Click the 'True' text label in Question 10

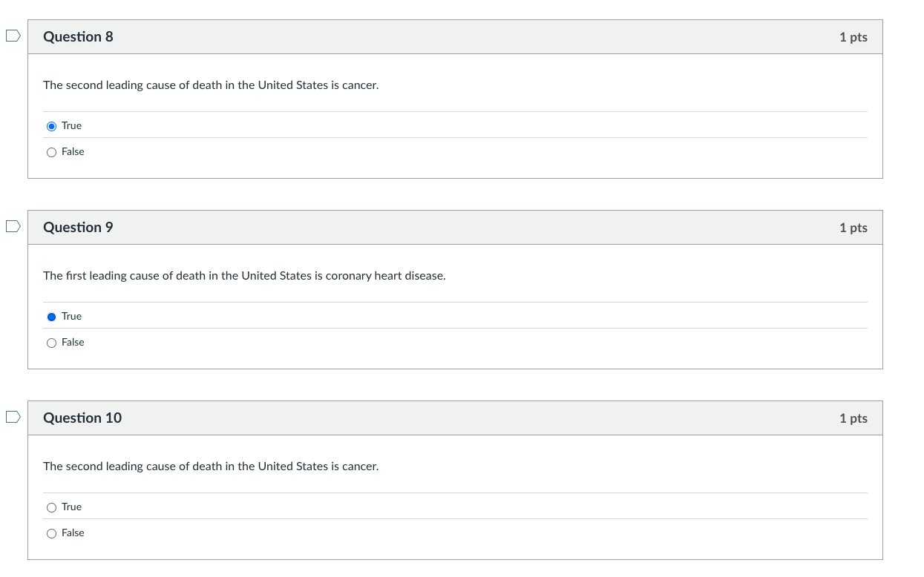[71, 507]
